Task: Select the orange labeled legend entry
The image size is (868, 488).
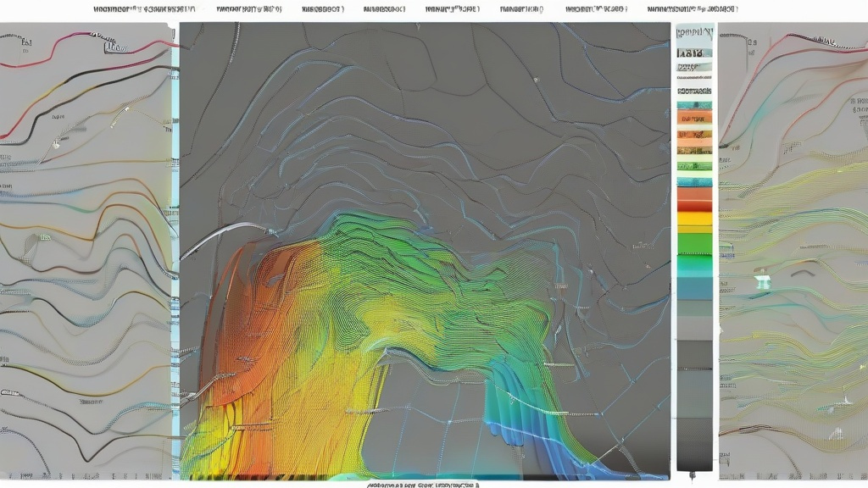Action: [694, 118]
